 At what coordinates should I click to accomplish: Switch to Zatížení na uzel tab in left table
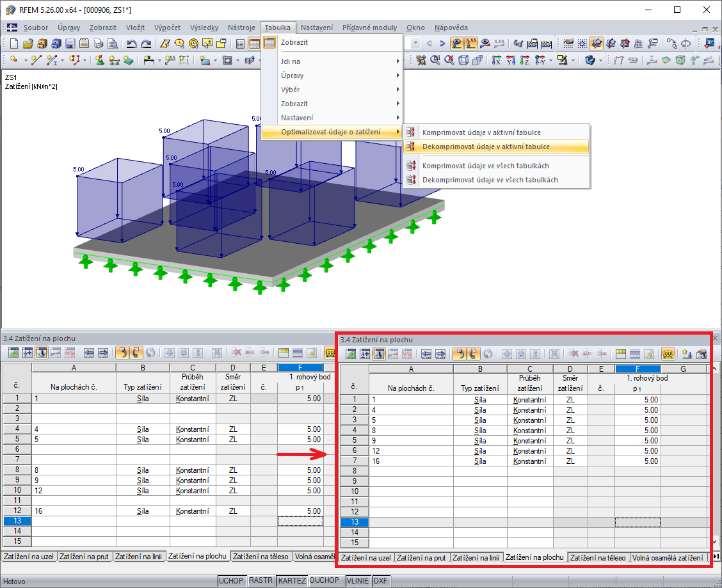(29, 557)
